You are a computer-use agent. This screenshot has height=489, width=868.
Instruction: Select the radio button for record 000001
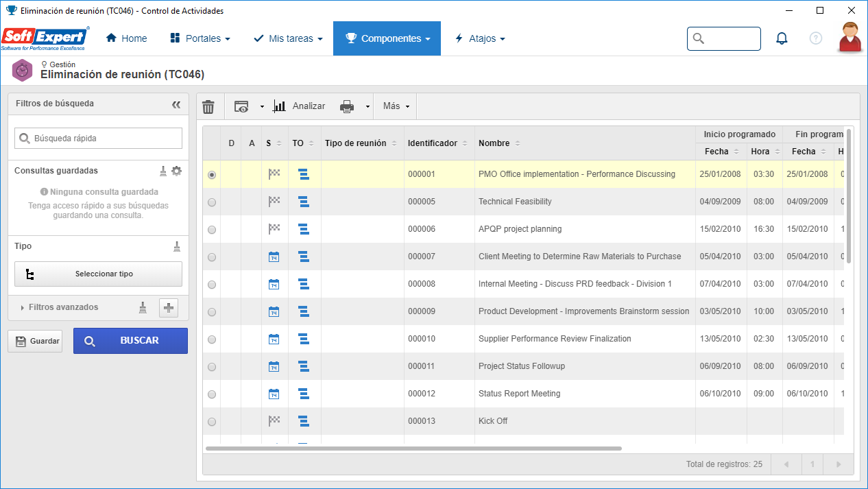coord(212,175)
